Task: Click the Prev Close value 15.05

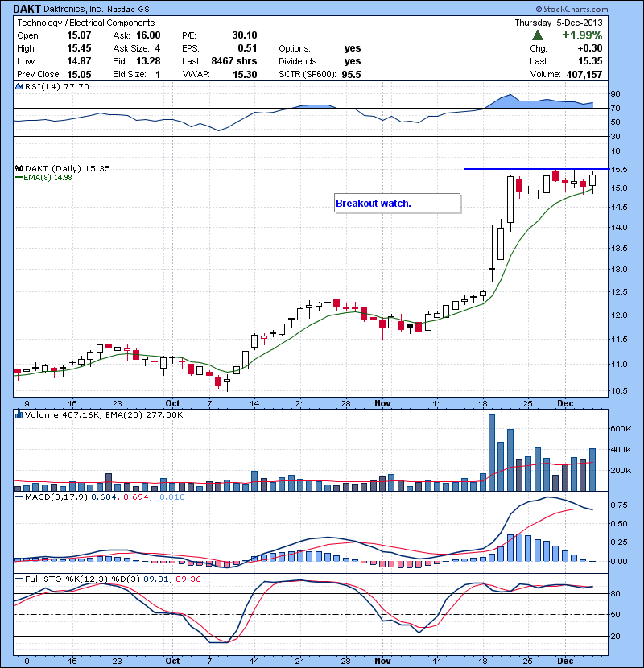Action: click(x=79, y=75)
